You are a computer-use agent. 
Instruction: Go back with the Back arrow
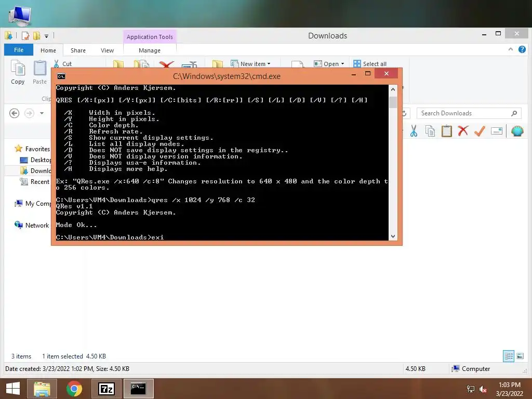tap(14, 113)
